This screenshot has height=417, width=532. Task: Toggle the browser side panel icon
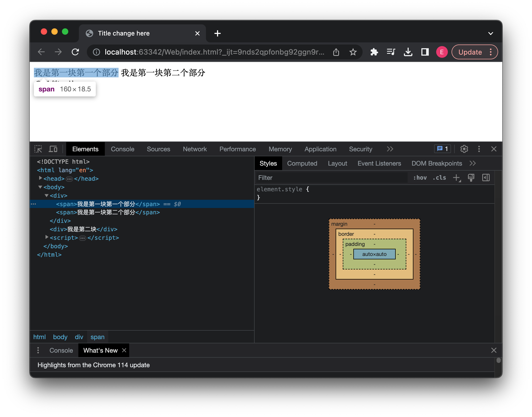tap(425, 52)
